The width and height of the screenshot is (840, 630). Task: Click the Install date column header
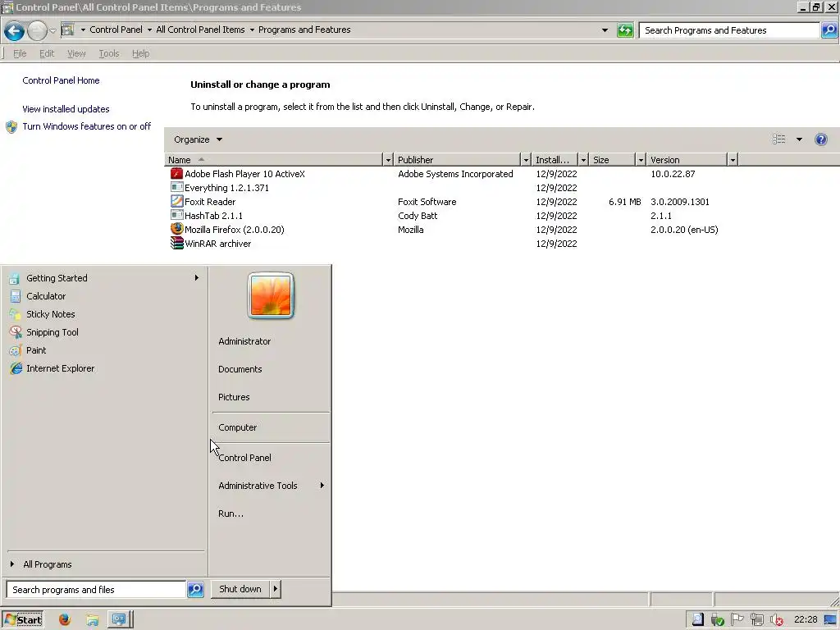(x=554, y=160)
